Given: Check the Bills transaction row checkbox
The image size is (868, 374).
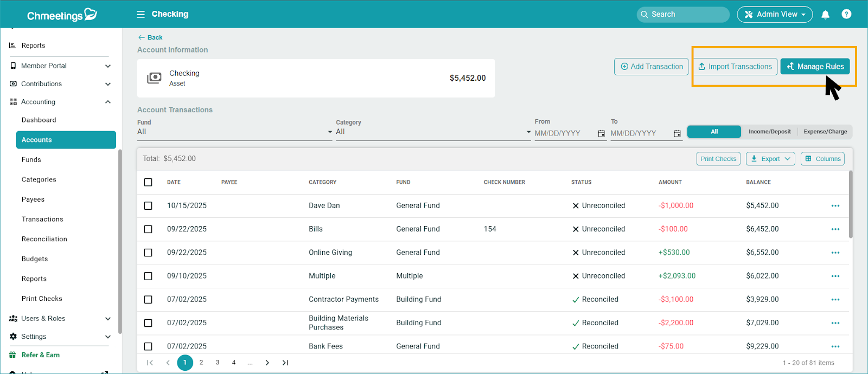Looking at the screenshot, I should click(148, 229).
